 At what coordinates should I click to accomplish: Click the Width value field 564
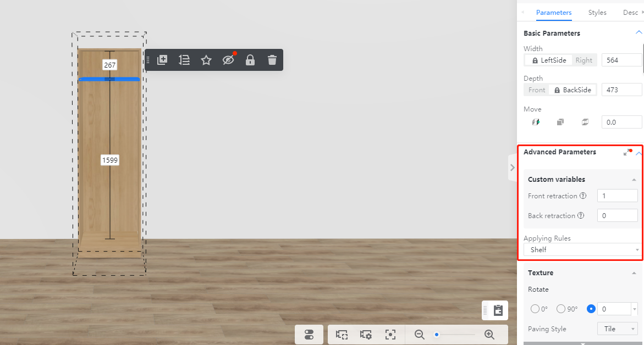tap(621, 60)
